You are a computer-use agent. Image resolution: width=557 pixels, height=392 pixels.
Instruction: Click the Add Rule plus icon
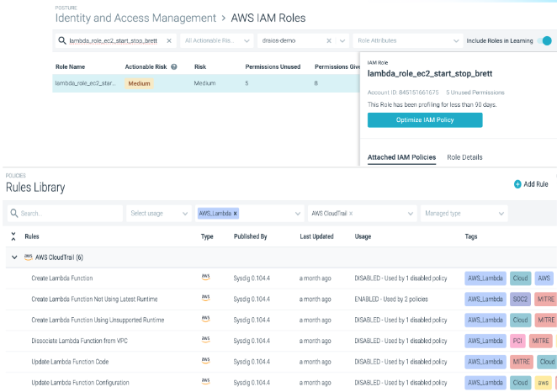point(517,184)
